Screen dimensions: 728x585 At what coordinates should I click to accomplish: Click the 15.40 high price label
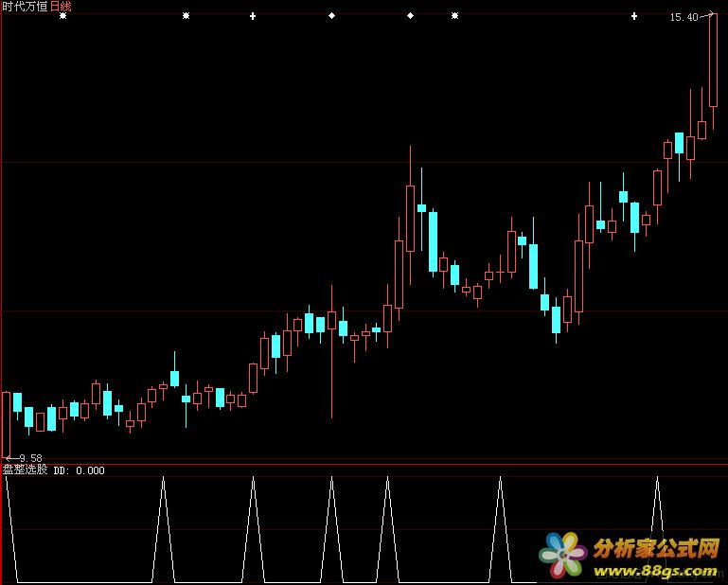684,17
